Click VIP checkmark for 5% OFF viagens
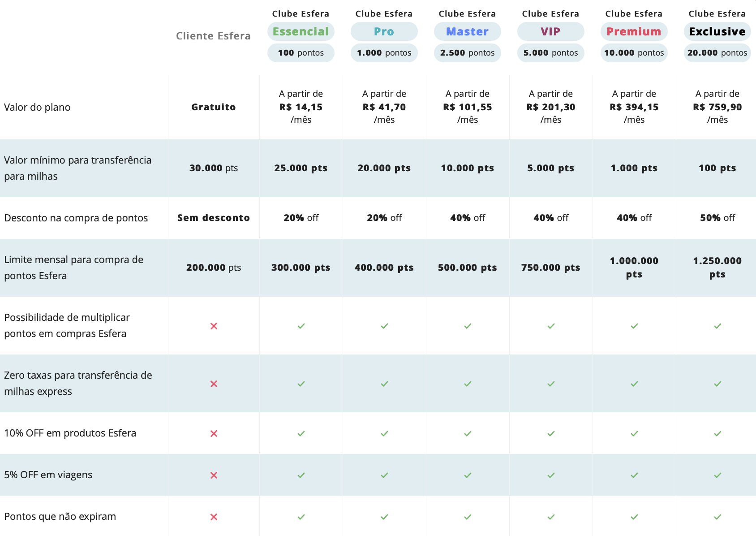Screen dimensions: 756x536 pos(551,475)
